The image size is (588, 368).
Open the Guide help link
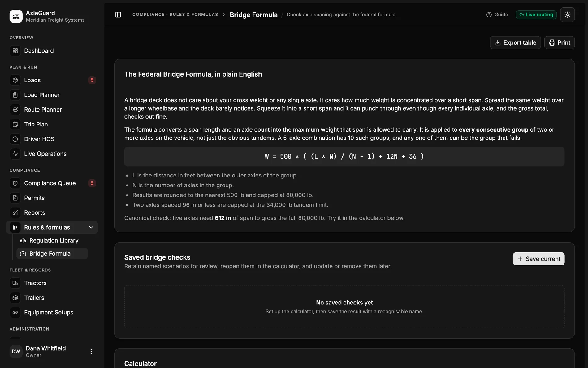(x=497, y=15)
